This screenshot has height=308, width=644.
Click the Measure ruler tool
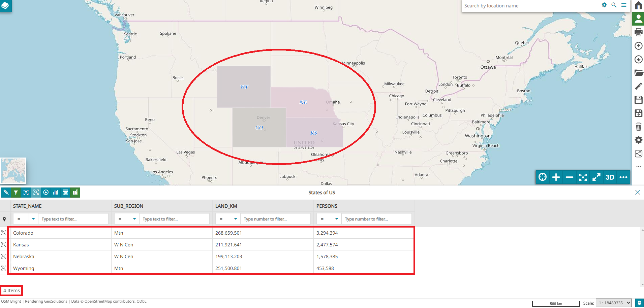tap(638, 87)
